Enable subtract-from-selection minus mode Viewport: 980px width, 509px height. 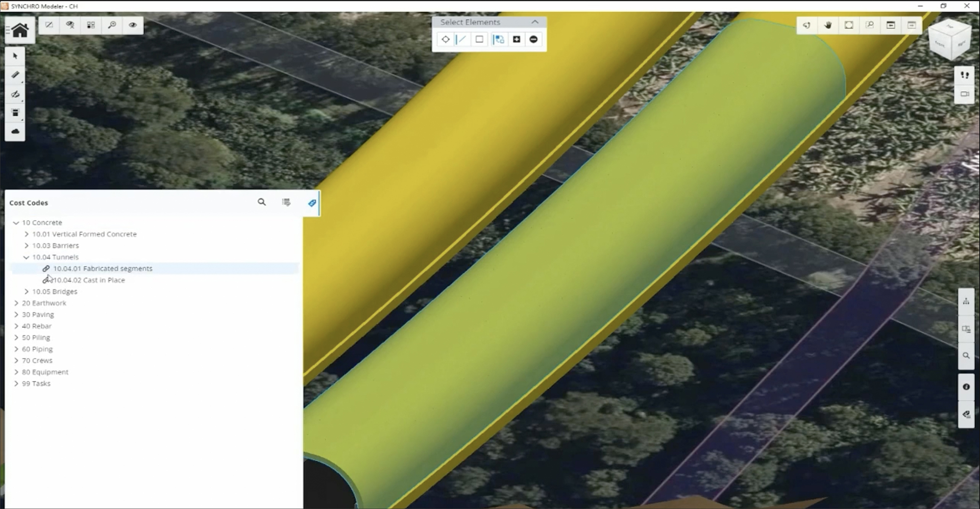534,39
